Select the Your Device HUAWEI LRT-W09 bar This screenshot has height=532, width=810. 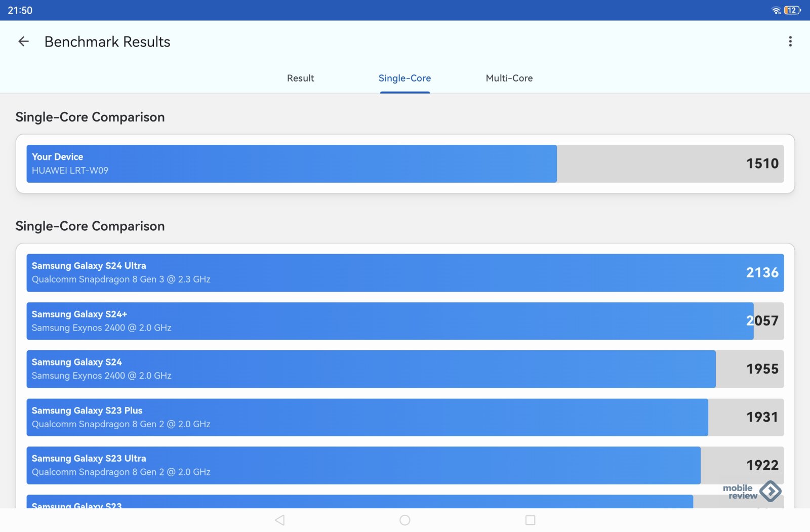tap(405, 163)
